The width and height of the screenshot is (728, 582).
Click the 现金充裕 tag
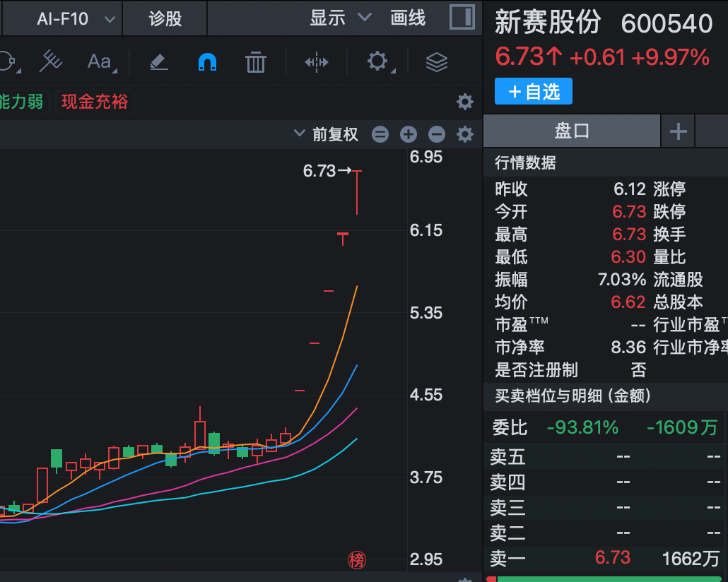coord(95,102)
